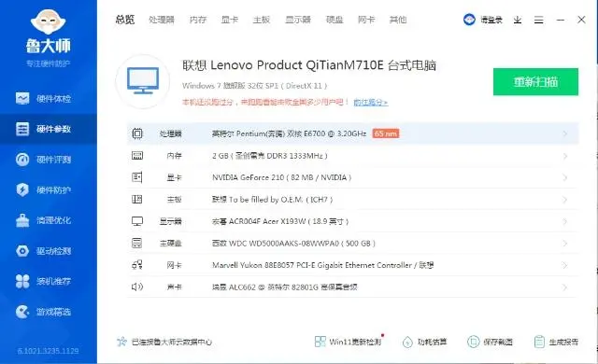Click 保存截图 to save screenshot
This screenshot has width=598, height=364.
coord(490,342)
